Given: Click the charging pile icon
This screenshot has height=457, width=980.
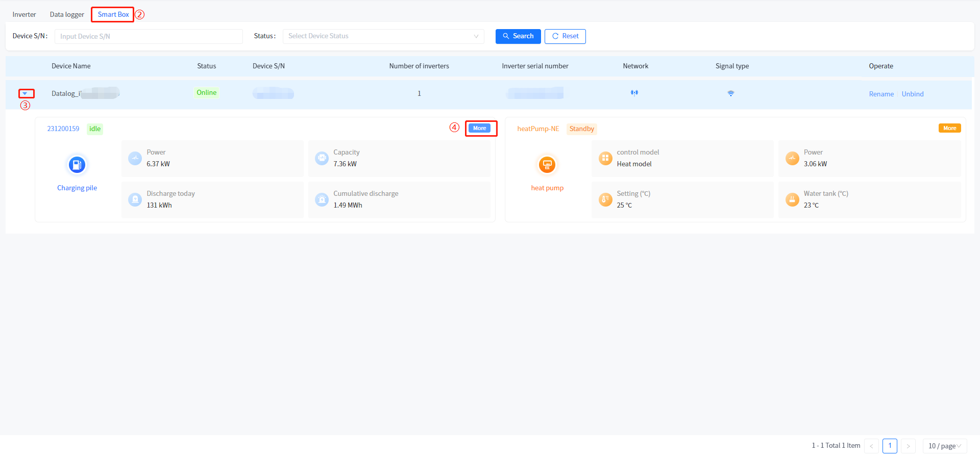Looking at the screenshot, I should pos(77,165).
